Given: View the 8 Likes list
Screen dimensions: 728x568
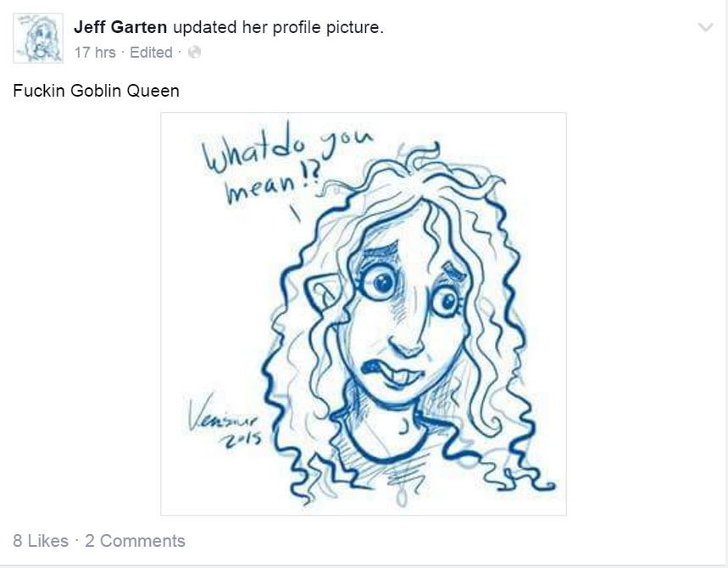Looking at the screenshot, I should (41, 541).
